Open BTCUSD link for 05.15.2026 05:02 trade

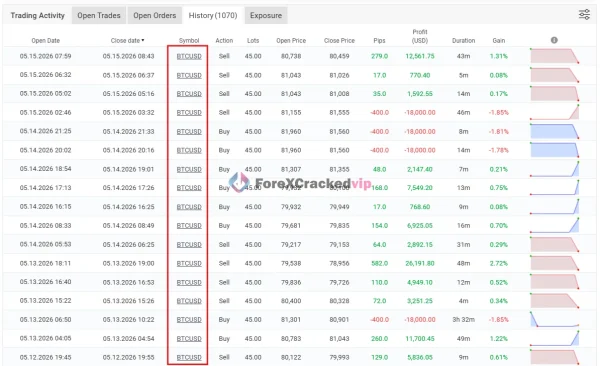(x=189, y=94)
